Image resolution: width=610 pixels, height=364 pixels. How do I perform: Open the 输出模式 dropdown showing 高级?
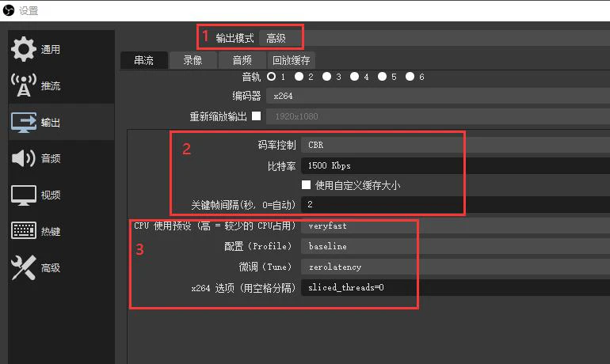(434, 38)
